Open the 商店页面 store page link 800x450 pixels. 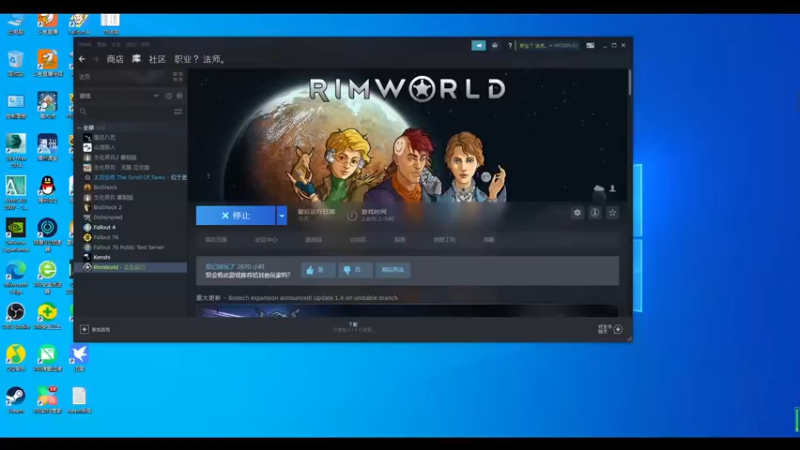(x=216, y=239)
